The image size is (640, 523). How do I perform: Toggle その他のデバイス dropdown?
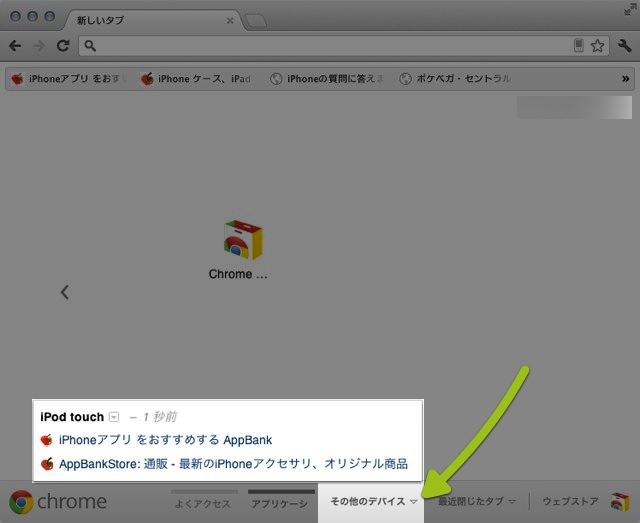click(x=373, y=501)
